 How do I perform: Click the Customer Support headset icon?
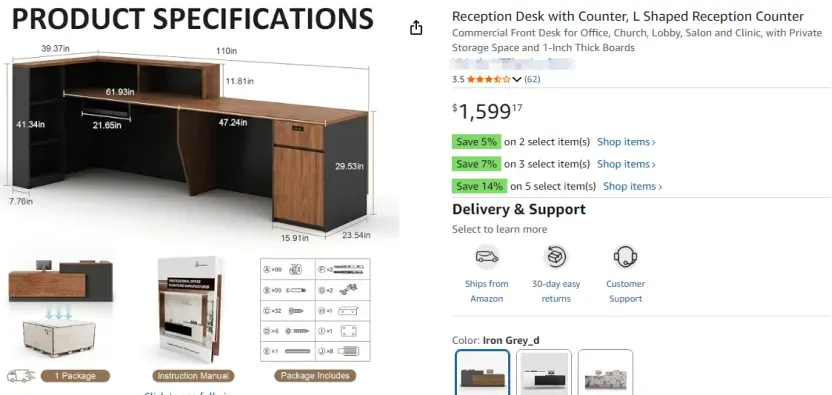click(x=626, y=257)
